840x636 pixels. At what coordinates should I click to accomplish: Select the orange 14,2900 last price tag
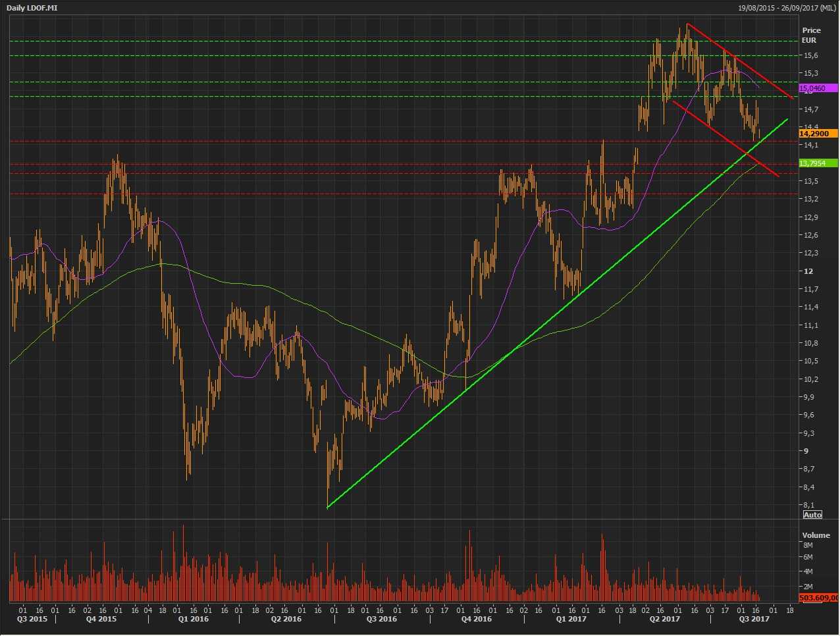(818, 134)
